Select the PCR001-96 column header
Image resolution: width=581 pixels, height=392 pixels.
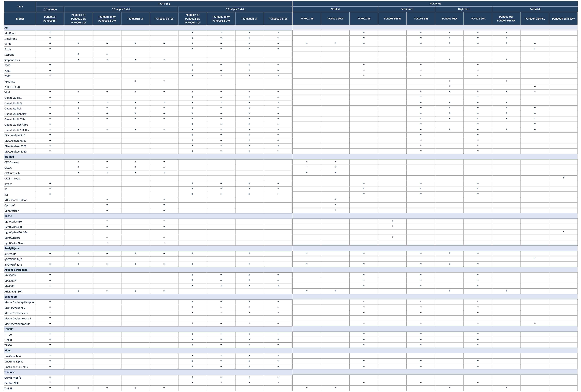click(307, 19)
